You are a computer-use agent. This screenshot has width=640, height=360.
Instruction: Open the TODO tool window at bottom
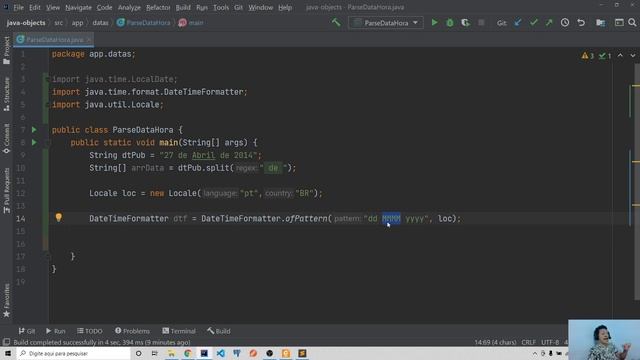click(90, 331)
